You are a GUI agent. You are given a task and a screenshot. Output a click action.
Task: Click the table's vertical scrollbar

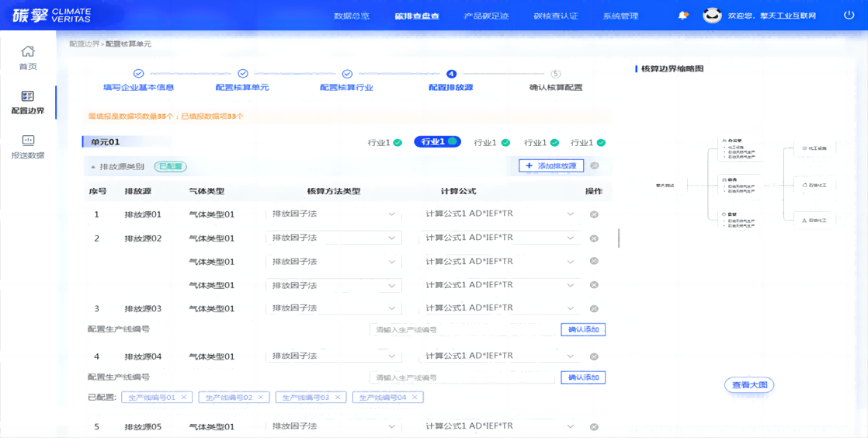[x=618, y=238]
